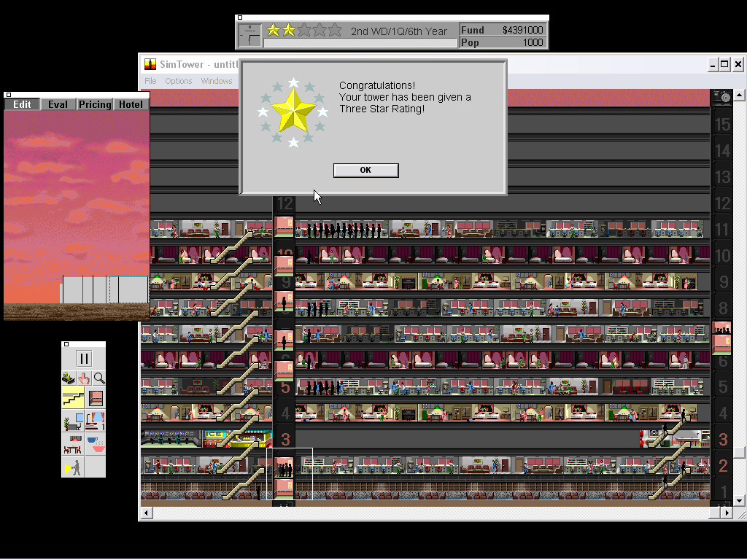Open the Pricing tab in map window
Image resolution: width=747 pixels, height=560 pixels.
(x=95, y=104)
